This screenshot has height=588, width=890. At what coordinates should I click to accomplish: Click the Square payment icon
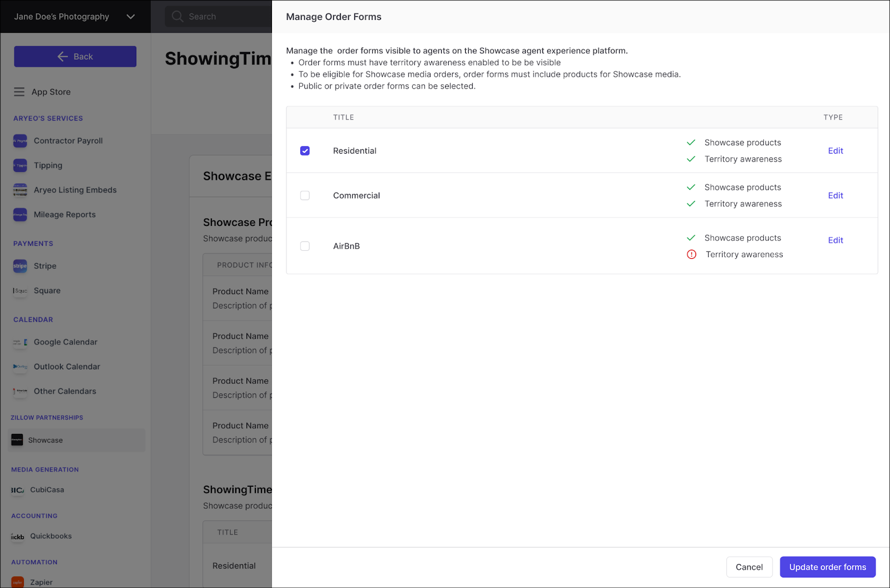click(20, 290)
